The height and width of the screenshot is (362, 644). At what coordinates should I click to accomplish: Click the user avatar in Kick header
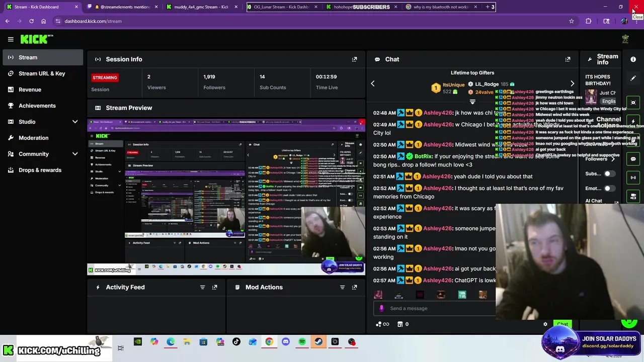coord(625,39)
